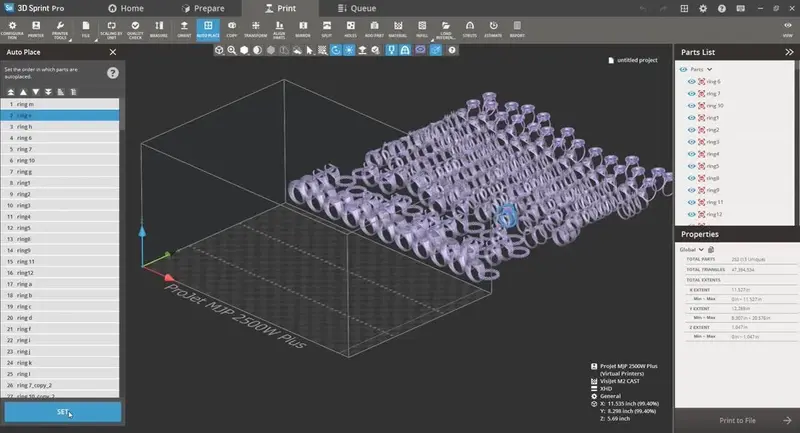Choose the Orient tool

(184, 30)
